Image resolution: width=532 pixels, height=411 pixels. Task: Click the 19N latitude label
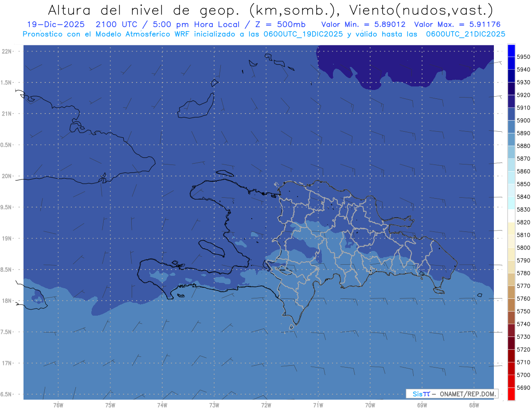(7, 238)
